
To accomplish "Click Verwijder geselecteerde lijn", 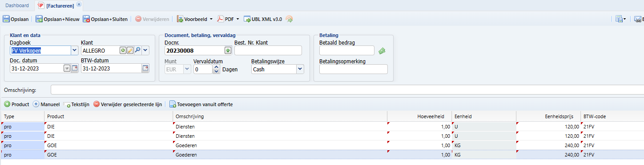I will coord(127,104).
